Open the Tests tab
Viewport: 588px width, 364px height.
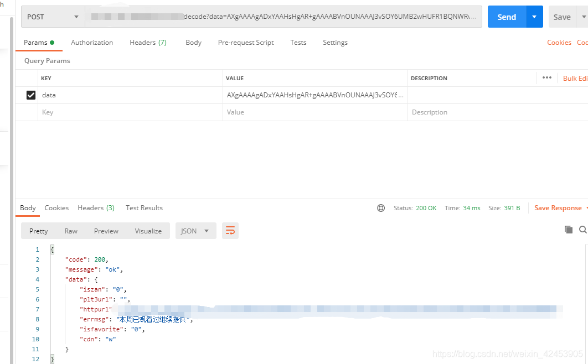[x=298, y=42]
